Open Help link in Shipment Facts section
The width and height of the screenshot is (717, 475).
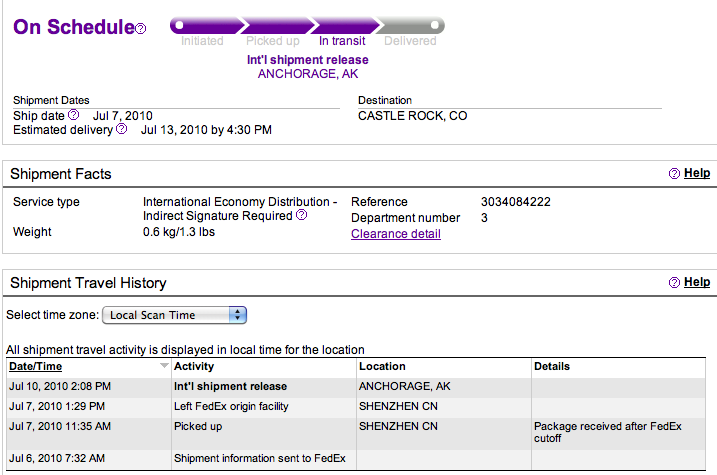[x=697, y=173]
